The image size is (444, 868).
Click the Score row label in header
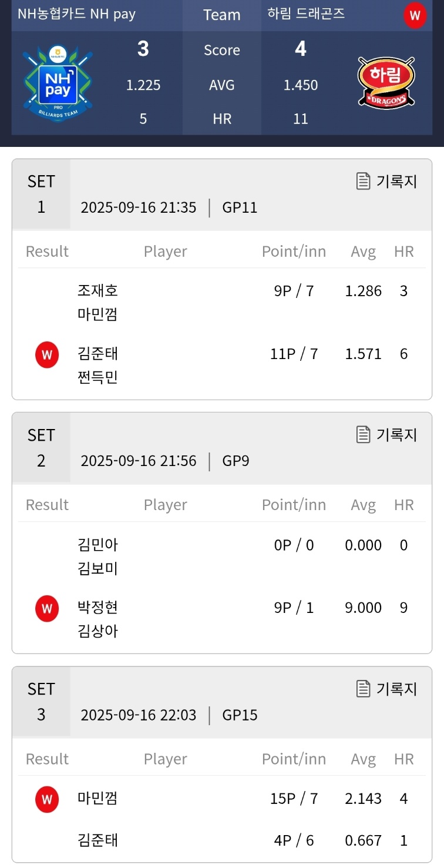point(222,51)
